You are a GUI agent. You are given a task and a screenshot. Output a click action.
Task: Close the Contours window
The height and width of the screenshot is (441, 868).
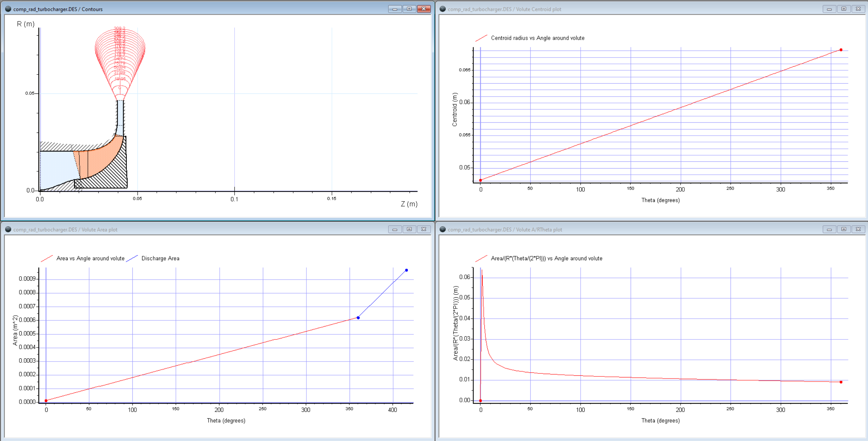coord(424,9)
